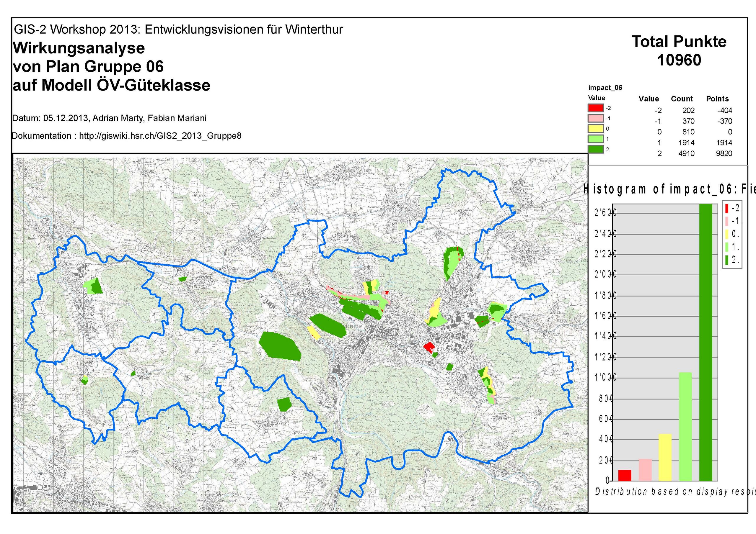
Task: Click the solid red polygon on the map
Action: coord(428,347)
